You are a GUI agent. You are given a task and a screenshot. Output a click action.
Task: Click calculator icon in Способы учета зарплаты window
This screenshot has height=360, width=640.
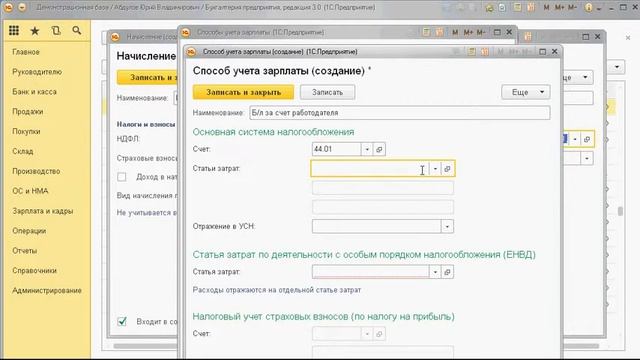tap(426, 32)
